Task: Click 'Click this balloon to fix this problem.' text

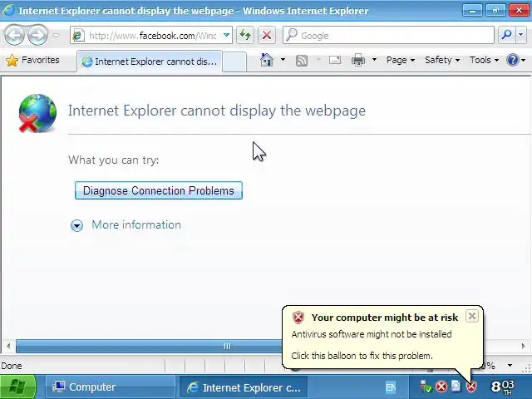Action: [362, 356]
